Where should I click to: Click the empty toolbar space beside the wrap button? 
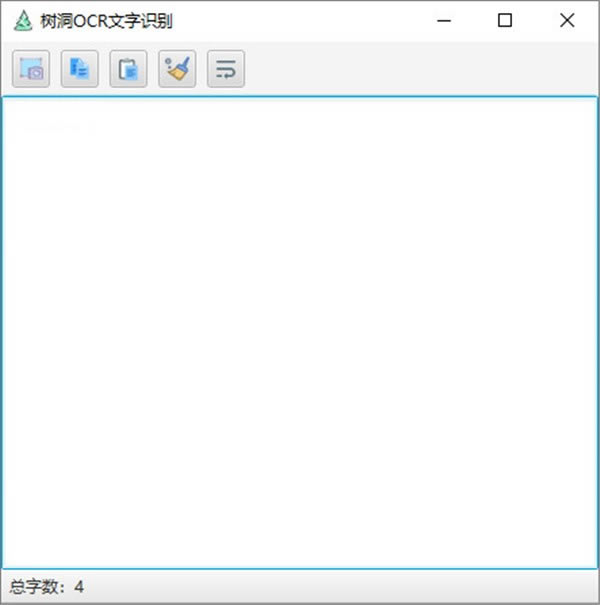tap(421, 69)
